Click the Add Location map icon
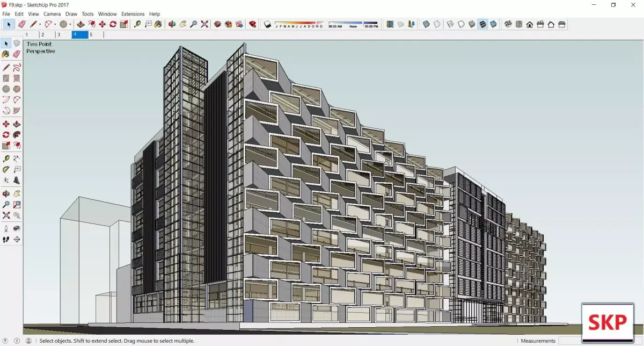This screenshot has width=644, height=346. pos(390,24)
